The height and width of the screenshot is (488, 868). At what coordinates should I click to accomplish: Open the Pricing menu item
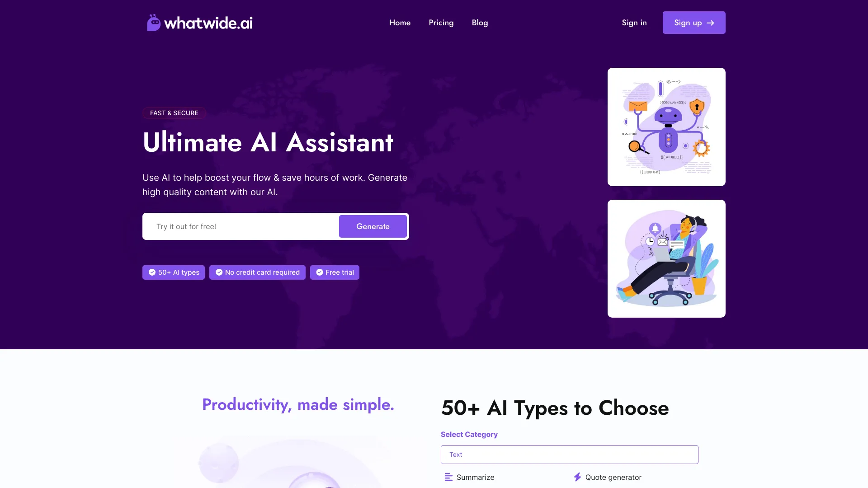(441, 22)
